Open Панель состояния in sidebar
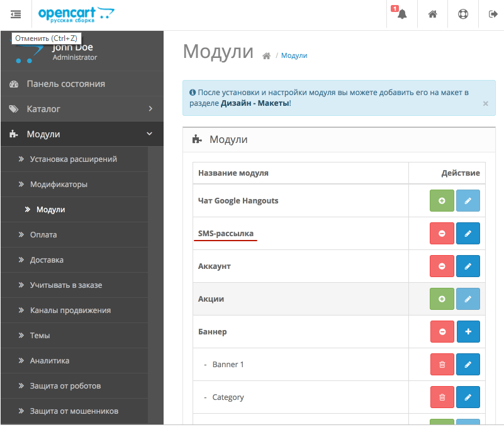This screenshot has height=427, width=504. 82,84
